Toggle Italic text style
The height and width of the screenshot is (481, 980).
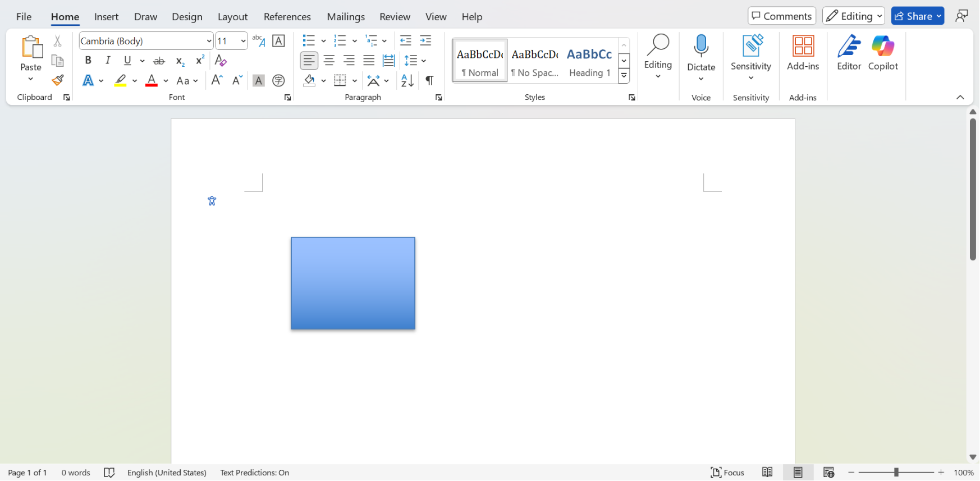tap(108, 61)
